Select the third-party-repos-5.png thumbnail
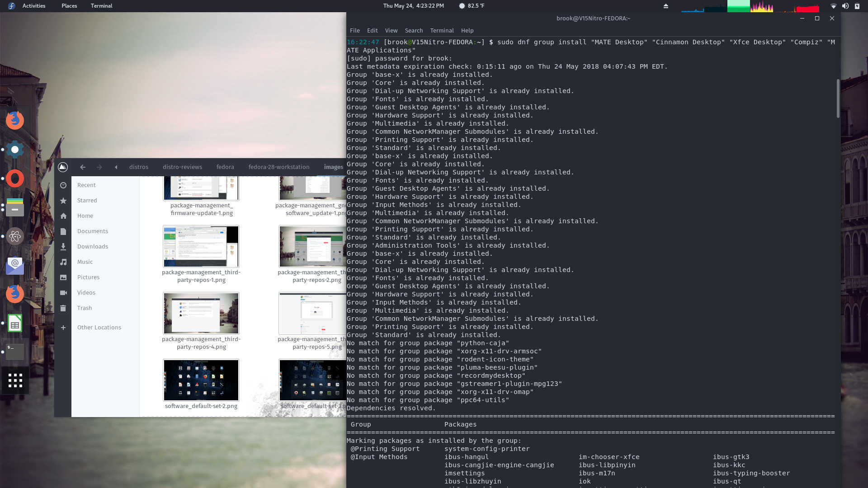 tap(312, 313)
